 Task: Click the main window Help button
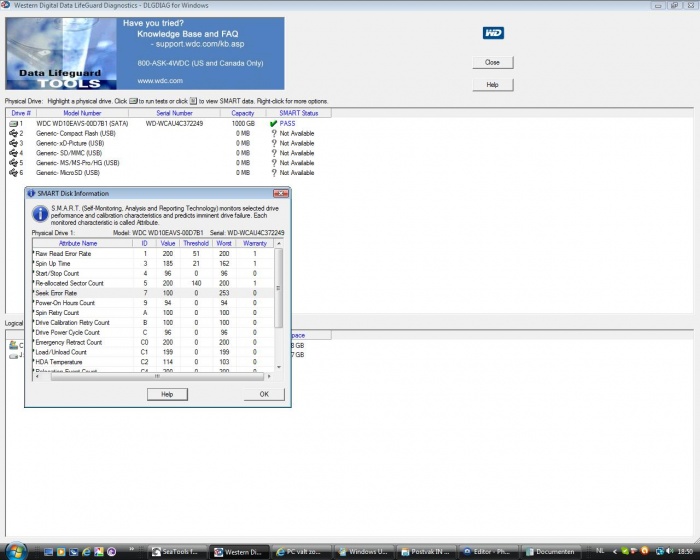tap(493, 85)
